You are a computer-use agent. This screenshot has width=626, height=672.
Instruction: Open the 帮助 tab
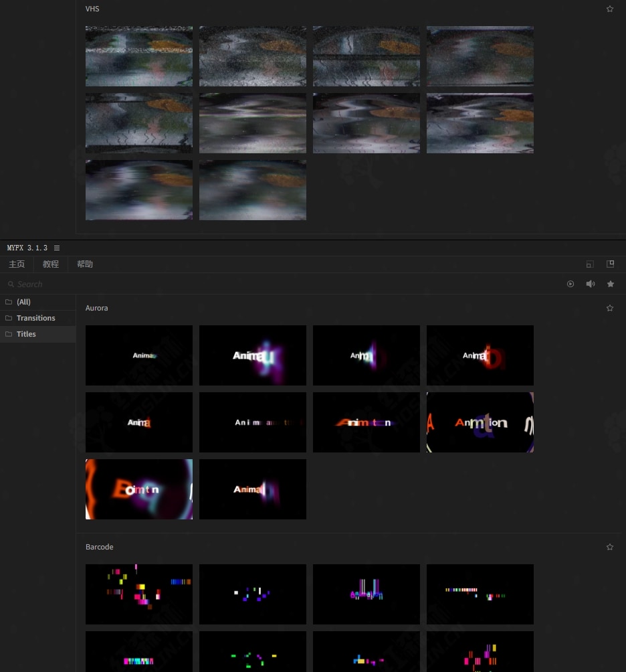[85, 264]
